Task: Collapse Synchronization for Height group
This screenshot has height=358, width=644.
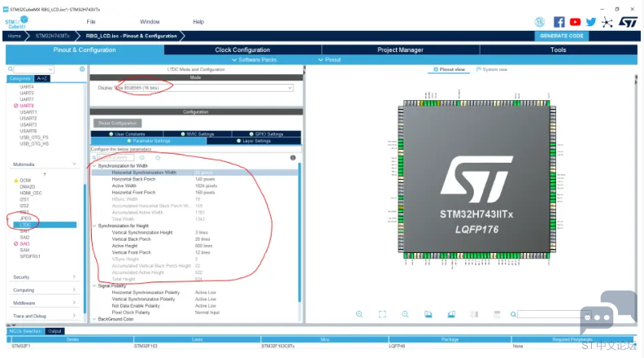Action: tap(94, 226)
